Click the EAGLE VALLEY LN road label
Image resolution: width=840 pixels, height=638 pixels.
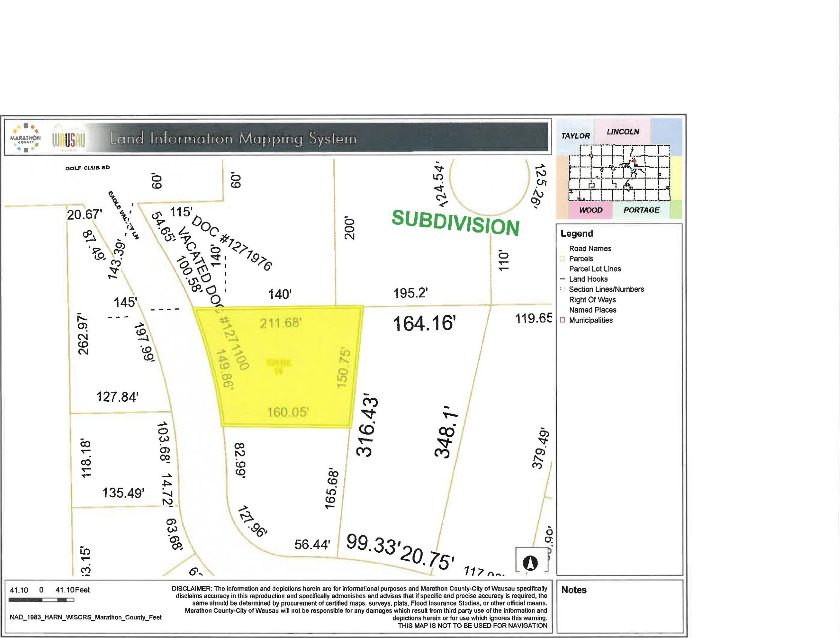[x=124, y=215]
